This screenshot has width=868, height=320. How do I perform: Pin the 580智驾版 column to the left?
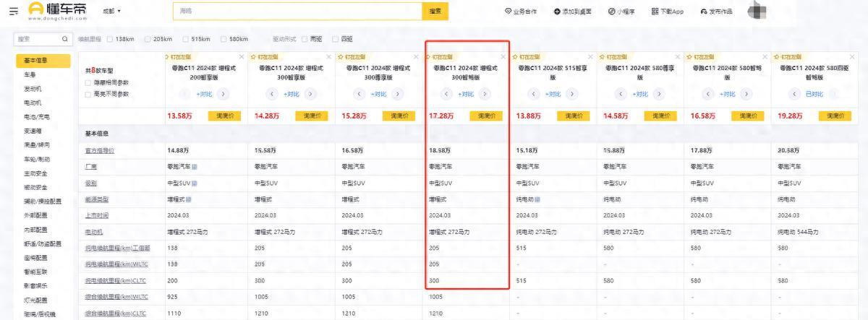tap(700, 56)
